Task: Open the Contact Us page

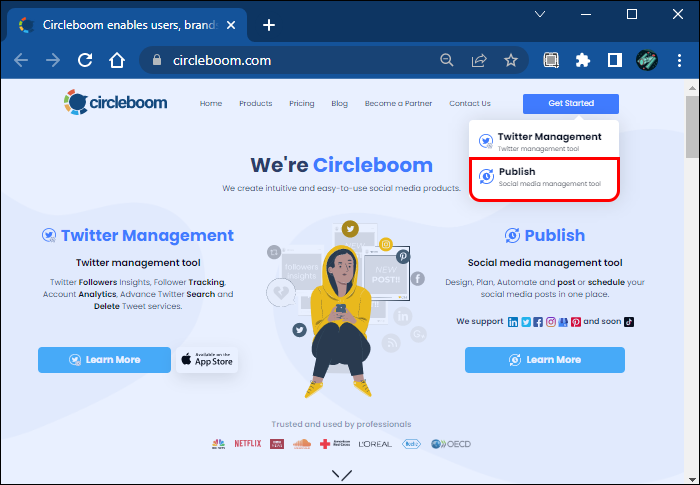Action: click(470, 103)
